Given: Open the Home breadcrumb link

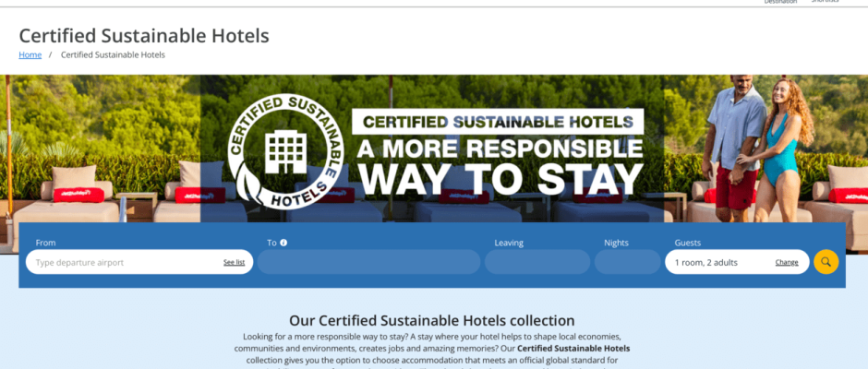Looking at the screenshot, I should [x=30, y=54].
